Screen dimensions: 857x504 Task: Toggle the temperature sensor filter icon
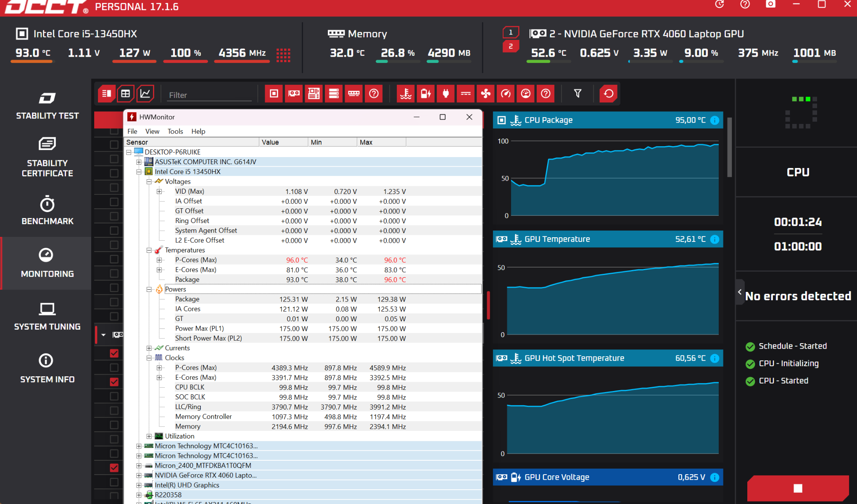(x=406, y=94)
